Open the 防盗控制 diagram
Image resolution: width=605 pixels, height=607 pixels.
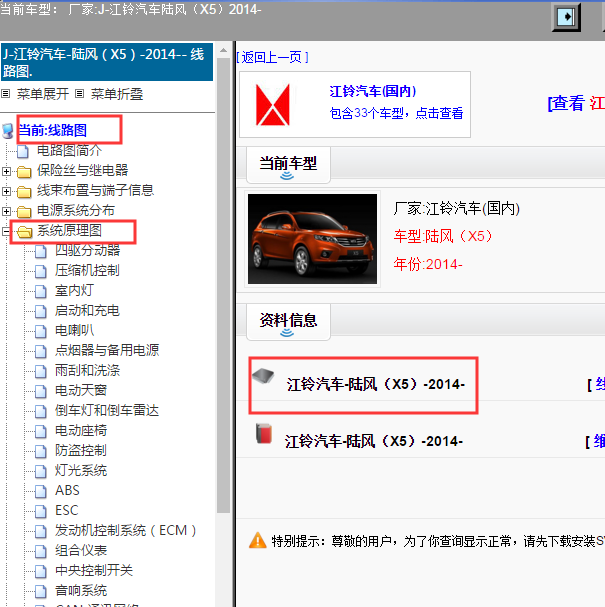coord(81,451)
